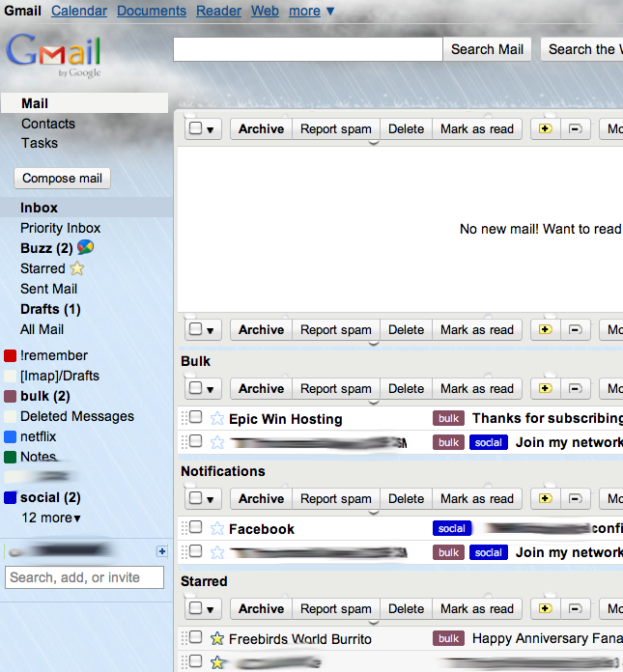Open the [Imap]/Drafts label
The height and width of the screenshot is (672, 623).
[x=60, y=376]
